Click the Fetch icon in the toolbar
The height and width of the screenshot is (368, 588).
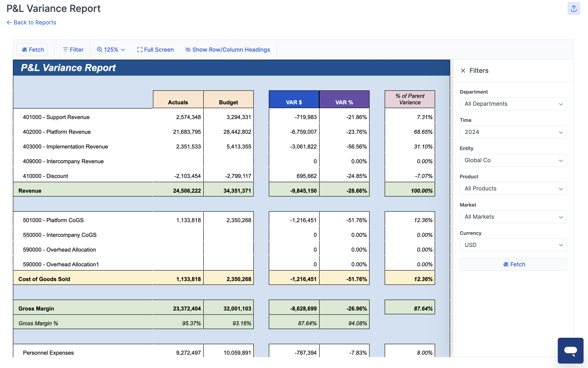pos(24,49)
